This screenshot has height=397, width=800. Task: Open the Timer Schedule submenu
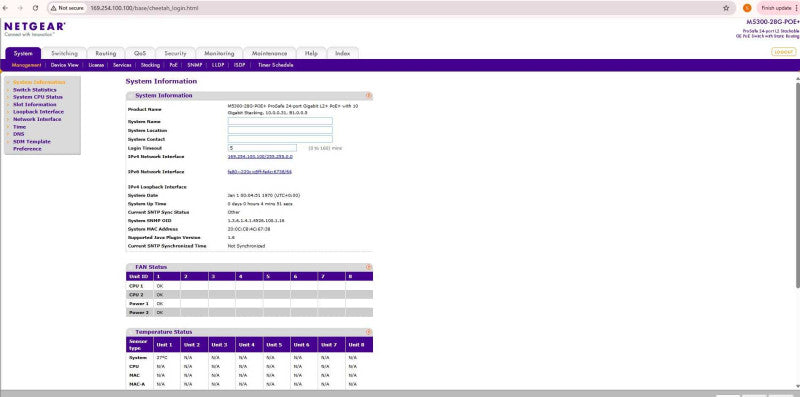click(x=276, y=65)
